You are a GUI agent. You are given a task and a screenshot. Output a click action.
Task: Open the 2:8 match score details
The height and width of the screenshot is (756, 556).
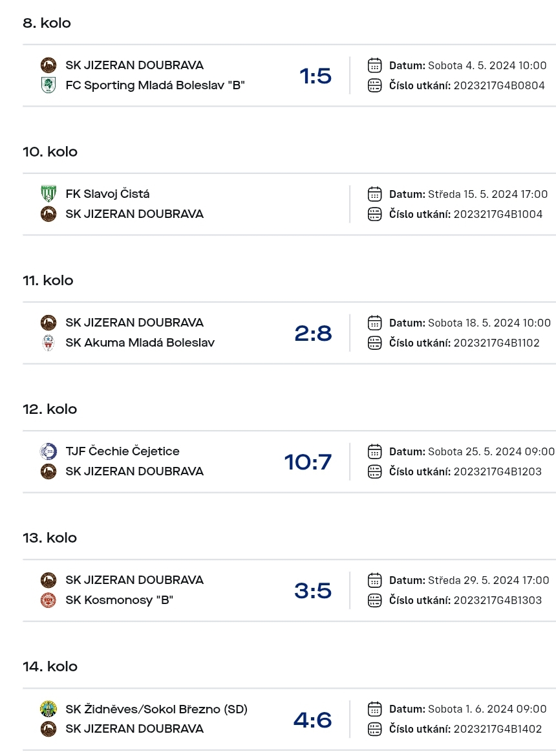pos(313,333)
